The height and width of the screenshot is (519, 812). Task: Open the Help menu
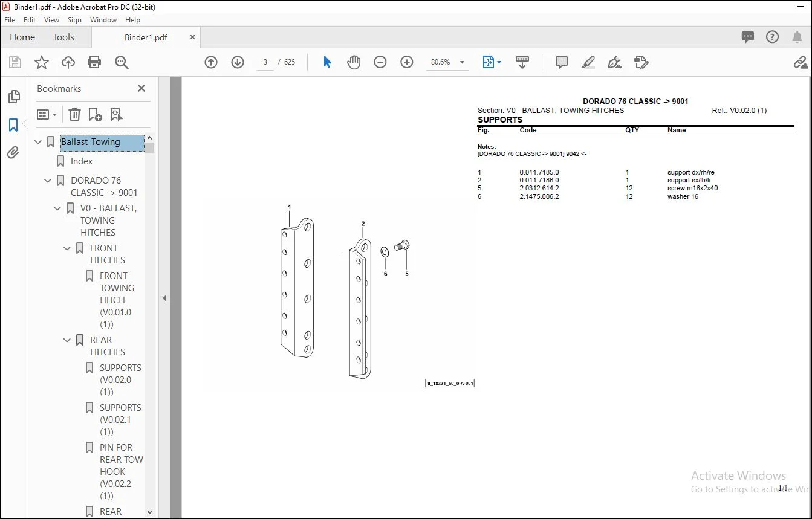click(x=132, y=20)
